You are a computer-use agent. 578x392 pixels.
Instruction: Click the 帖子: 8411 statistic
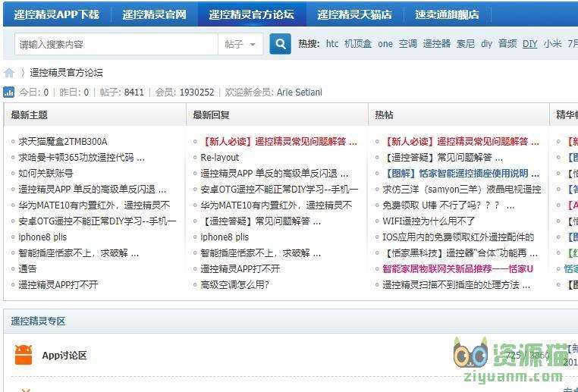click(122, 92)
